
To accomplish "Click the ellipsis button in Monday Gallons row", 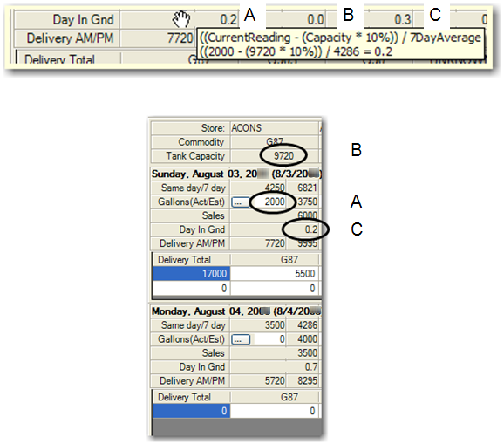I will pos(241,339).
